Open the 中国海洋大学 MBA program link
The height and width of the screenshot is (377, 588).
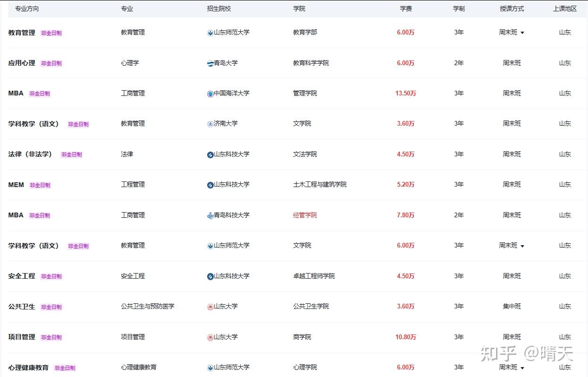tap(16, 94)
